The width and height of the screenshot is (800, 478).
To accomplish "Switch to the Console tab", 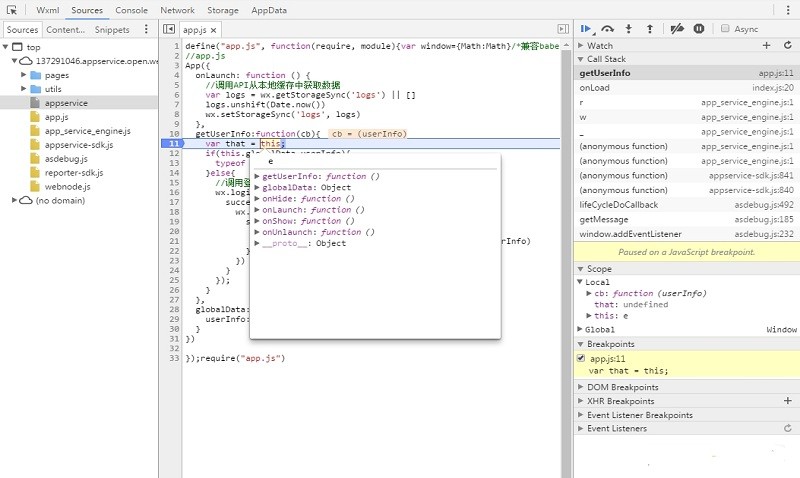I will [131, 10].
